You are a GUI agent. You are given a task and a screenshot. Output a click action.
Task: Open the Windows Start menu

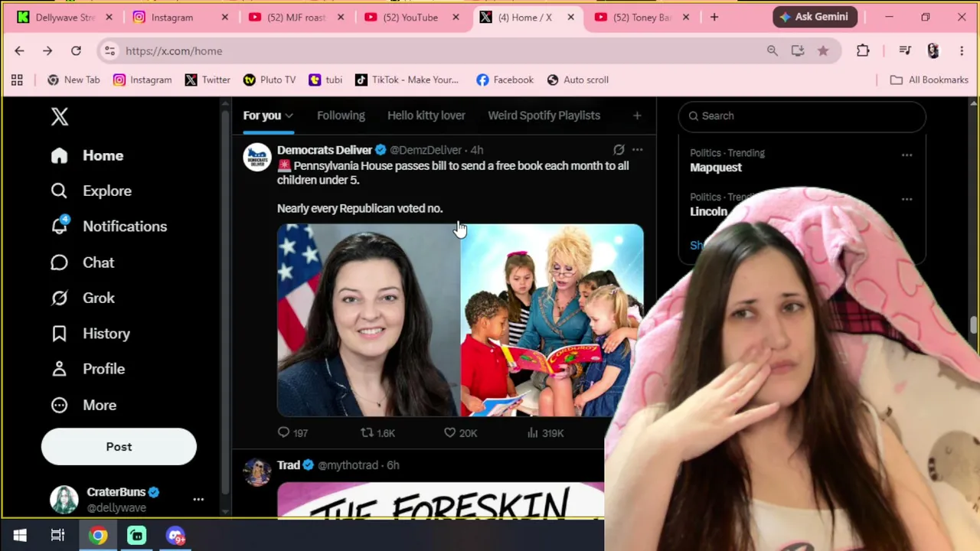(x=20, y=536)
